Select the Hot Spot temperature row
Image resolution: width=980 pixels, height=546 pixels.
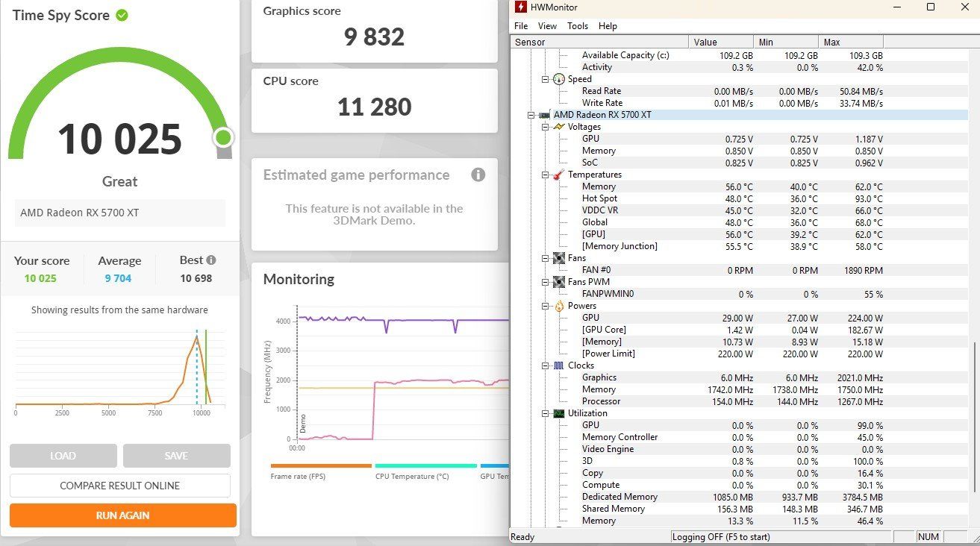[x=739, y=198]
